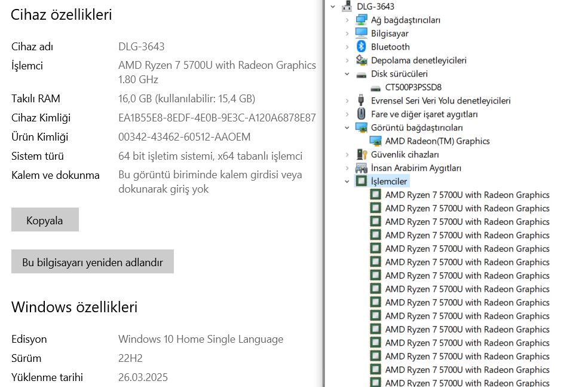Click the Sürüm value 22H2
This screenshot has height=387, width=588.
[130, 358]
